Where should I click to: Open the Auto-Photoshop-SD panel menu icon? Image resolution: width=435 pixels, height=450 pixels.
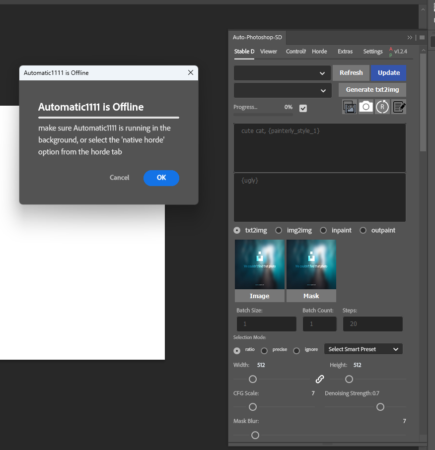click(x=422, y=38)
